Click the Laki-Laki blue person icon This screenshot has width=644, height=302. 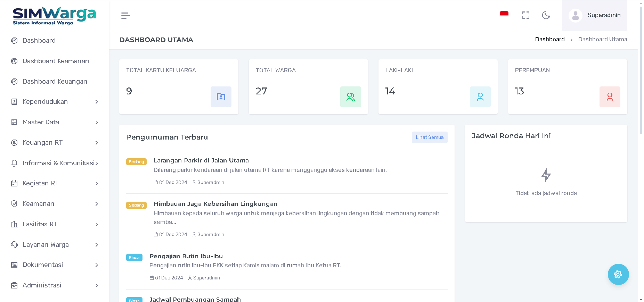[x=480, y=97]
